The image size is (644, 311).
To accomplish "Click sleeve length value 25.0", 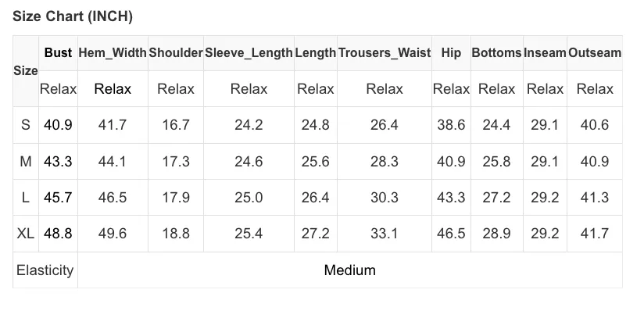I will point(249,198).
